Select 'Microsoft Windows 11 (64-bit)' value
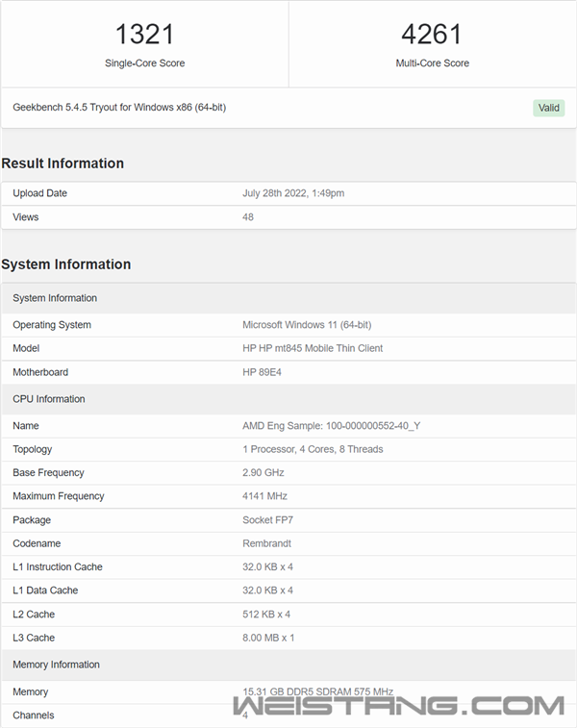Screen dimensions: 577x728 (x=307, y=325)
